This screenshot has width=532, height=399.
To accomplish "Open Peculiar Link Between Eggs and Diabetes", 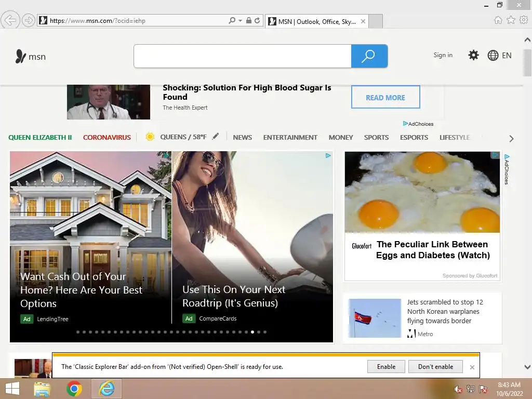I will pos(433,250).
